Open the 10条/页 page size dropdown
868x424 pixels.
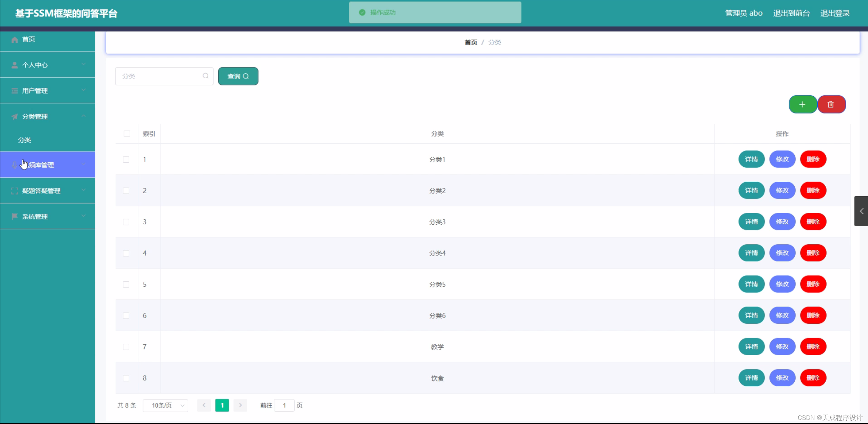[166, 405]
